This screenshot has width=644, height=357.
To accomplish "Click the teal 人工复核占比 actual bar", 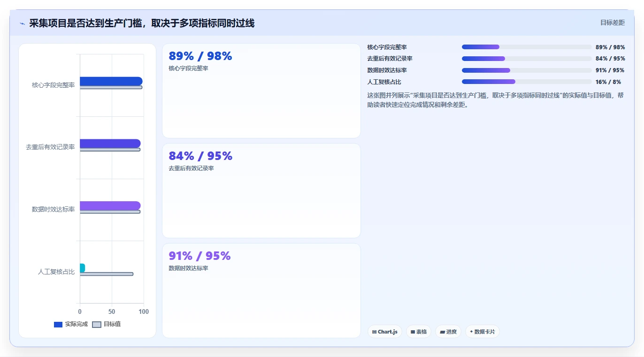I will (x=82, y=268).
